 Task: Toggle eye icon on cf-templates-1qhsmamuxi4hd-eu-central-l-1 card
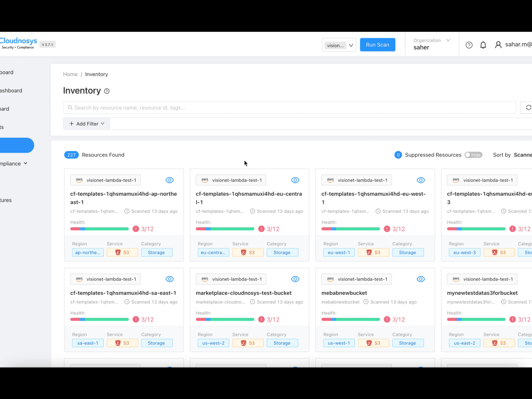click(295, 180)
